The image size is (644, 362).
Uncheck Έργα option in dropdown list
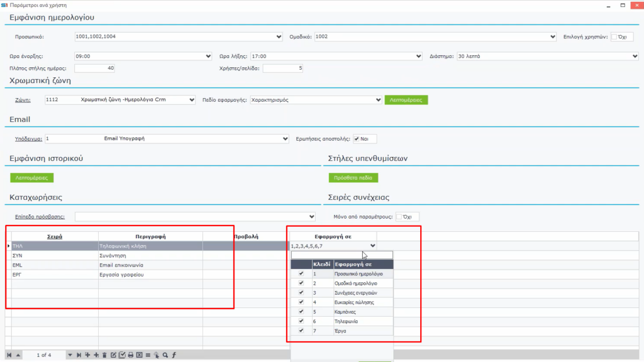(x=301, y=331)
